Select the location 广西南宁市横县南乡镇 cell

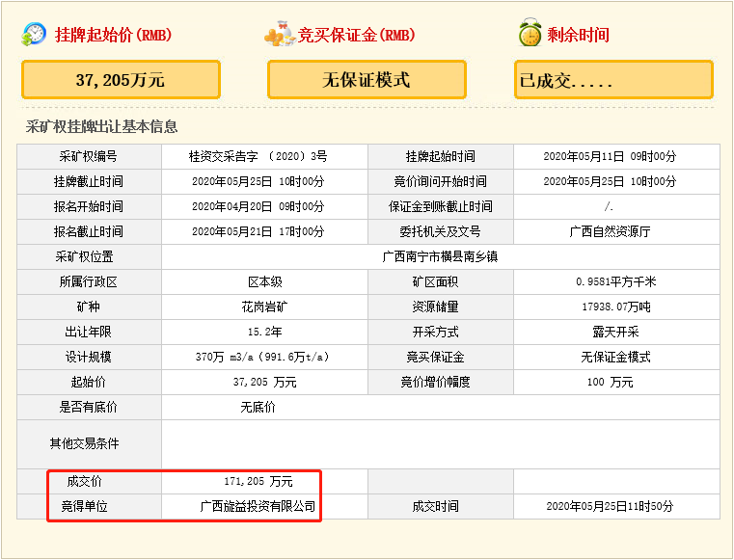(x=440, y=256)
